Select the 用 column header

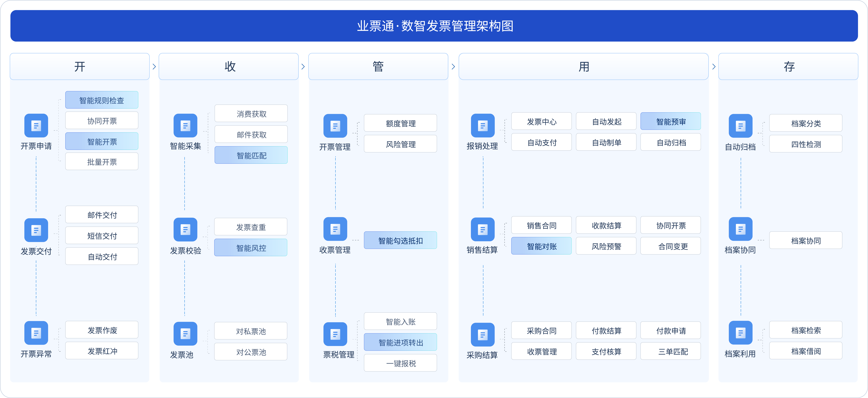pos(584,66)
